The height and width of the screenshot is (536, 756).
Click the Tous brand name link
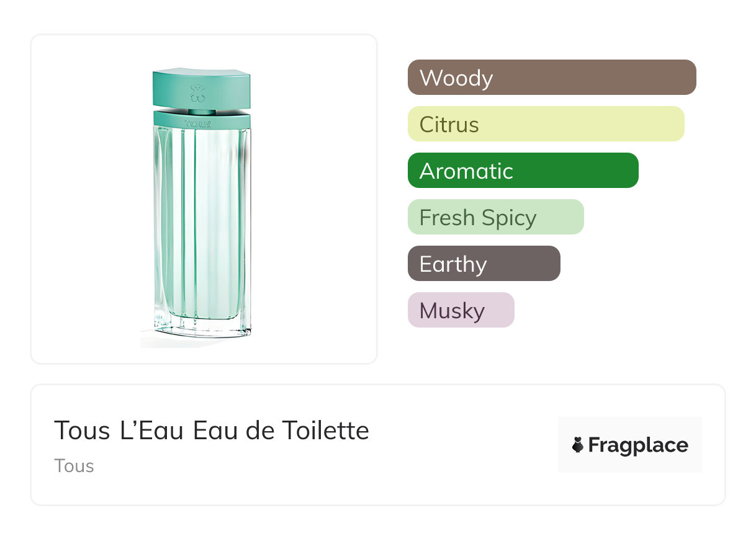(x=74, y=466)
